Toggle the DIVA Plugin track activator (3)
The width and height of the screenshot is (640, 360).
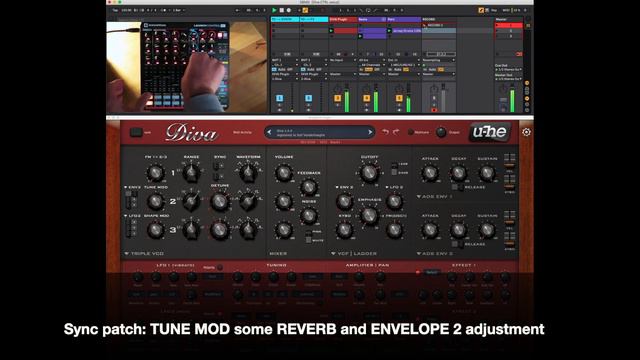338,98
